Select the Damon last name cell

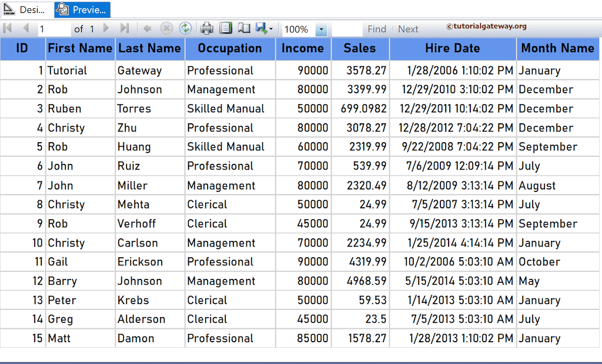coord(150,338)
